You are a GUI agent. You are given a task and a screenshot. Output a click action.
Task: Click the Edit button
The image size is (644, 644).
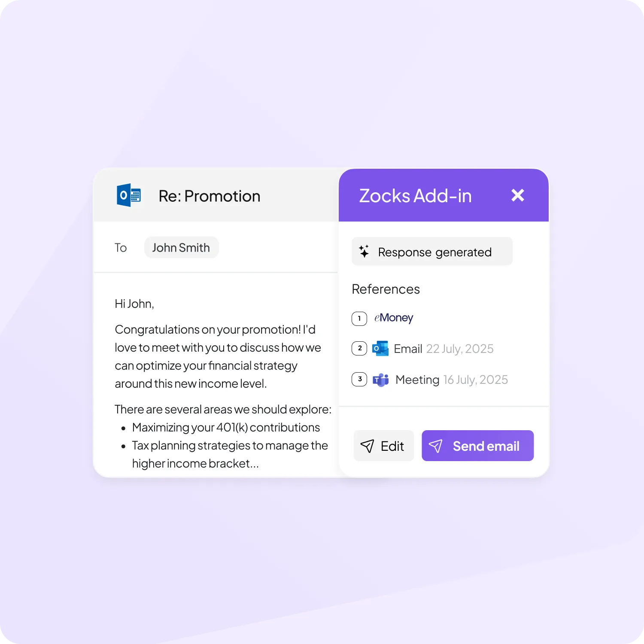(x=384, y=446)
